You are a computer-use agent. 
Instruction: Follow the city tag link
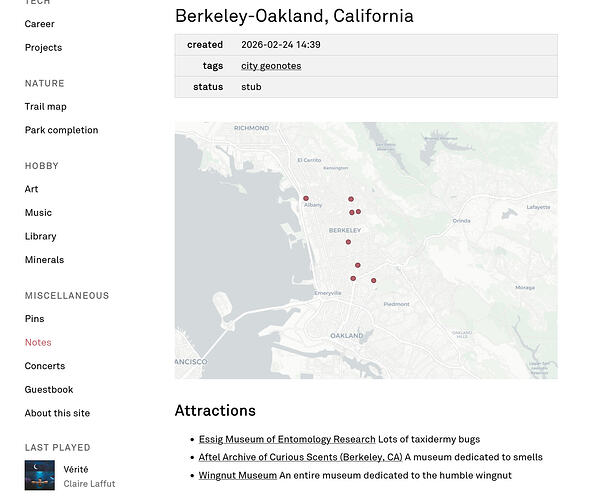point(249,66)
